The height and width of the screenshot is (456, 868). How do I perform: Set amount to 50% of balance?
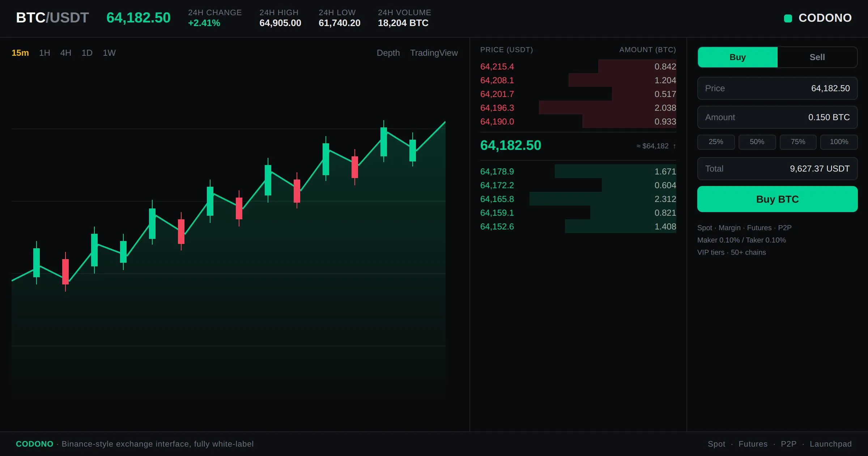click(x=757, y=142)
